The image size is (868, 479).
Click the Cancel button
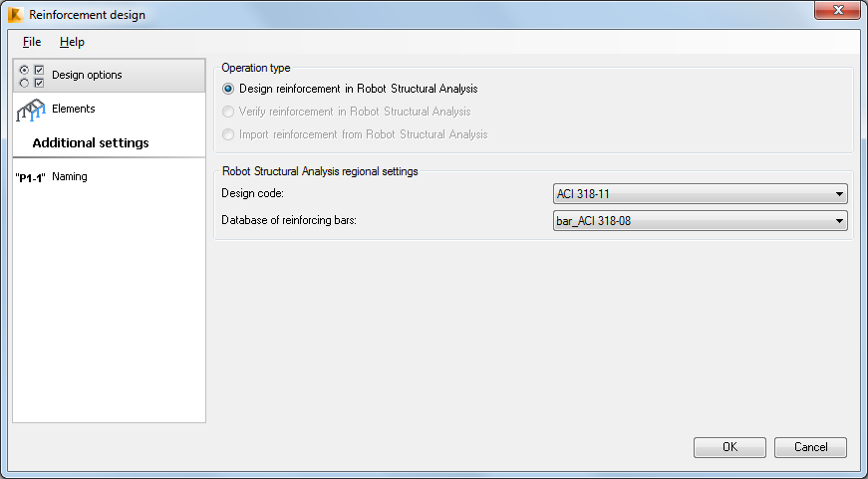(x=810, y=447)
